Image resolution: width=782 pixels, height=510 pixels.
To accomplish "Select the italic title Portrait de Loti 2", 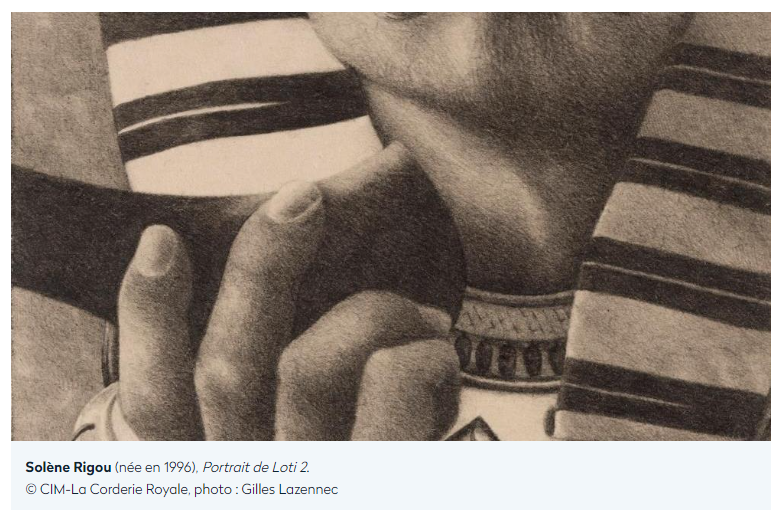I will click(x=256, y=468).
